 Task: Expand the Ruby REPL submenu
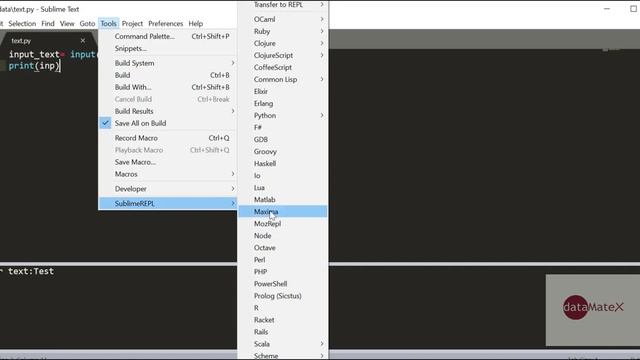tap(283, 31)
